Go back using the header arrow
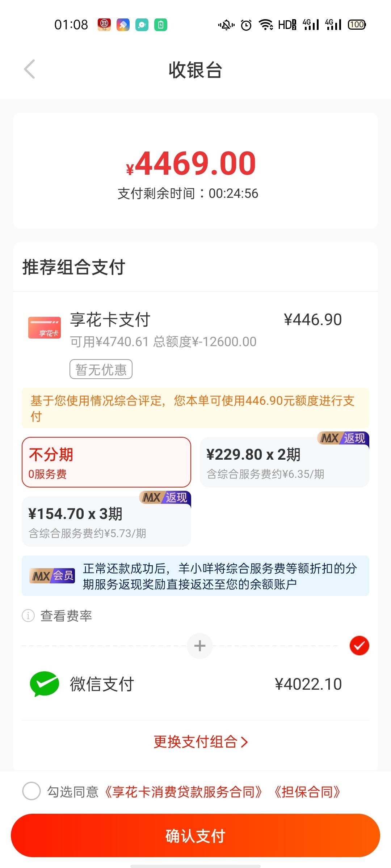391x868 pixels. (30, 69)
